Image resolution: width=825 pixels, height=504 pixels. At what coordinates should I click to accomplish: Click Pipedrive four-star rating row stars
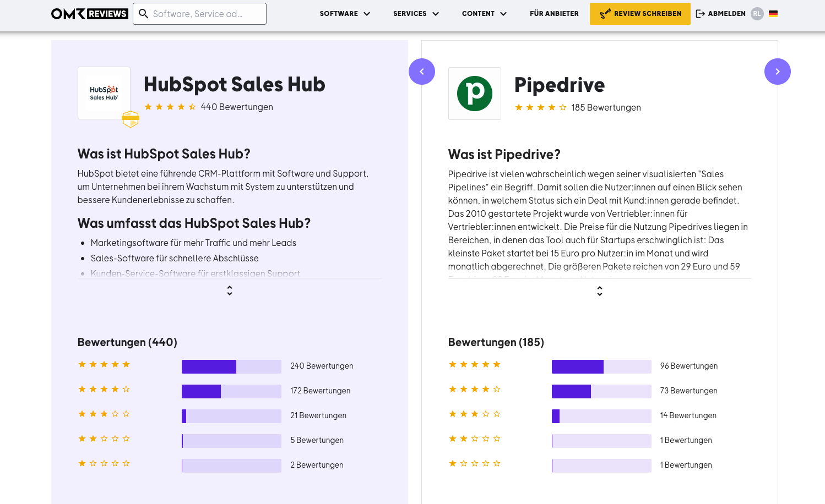(475, 389)
